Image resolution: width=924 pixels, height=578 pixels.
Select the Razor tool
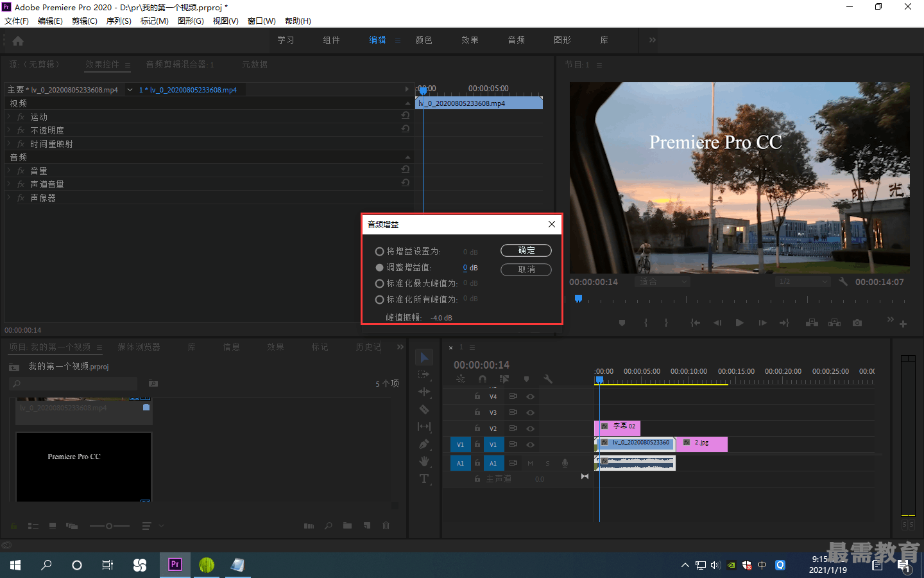424,409
